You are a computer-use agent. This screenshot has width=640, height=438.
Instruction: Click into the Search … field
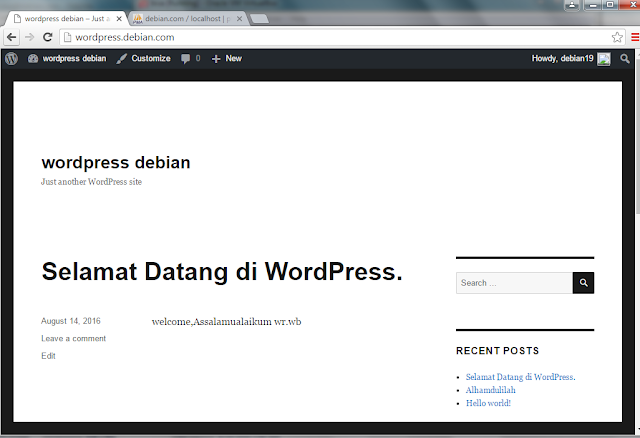pyautogui.click(x=514, y=282)
